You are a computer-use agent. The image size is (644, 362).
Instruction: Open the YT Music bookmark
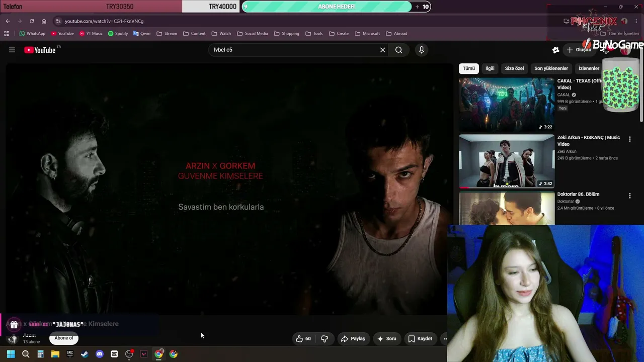[x=91, y=34]
